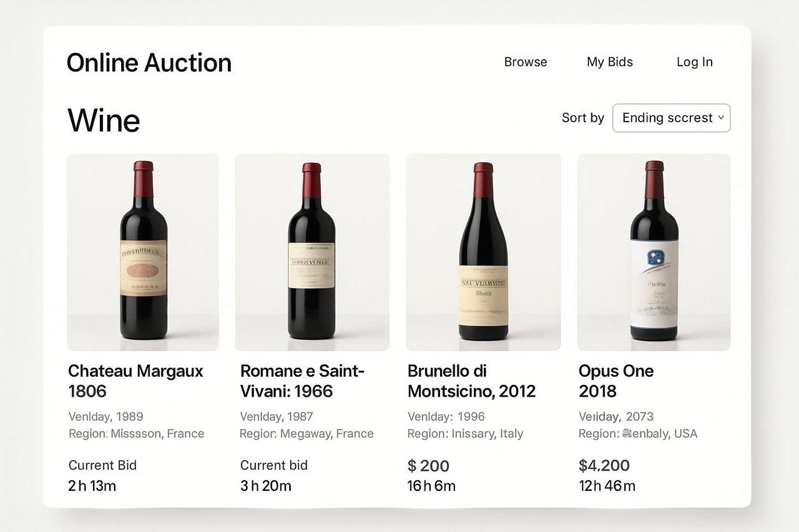799x532 pixels.
Task: Switch to My Bids
Action: pyautogui.click(x=609, y=62)
